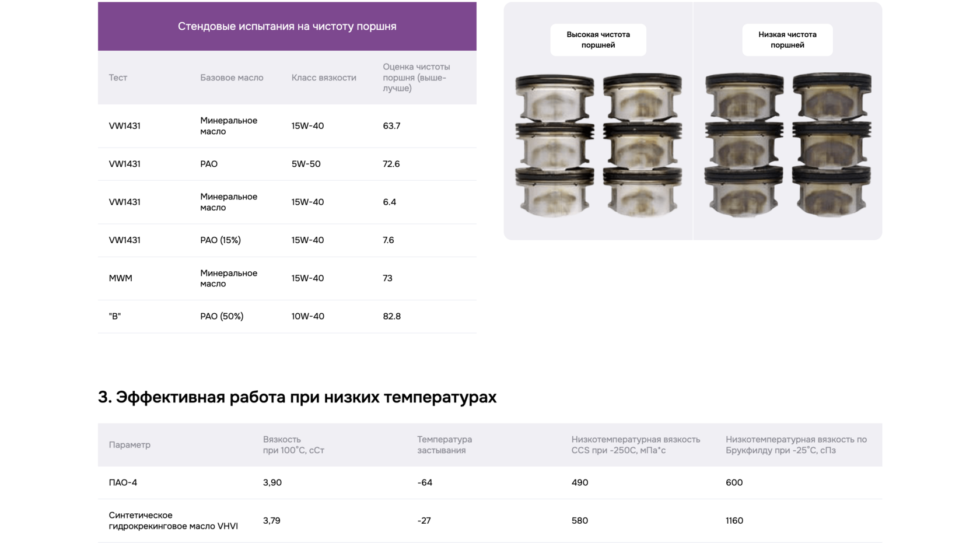
Task: Click the 'Низкая чистота поршней' label
Action: point(787,40)
